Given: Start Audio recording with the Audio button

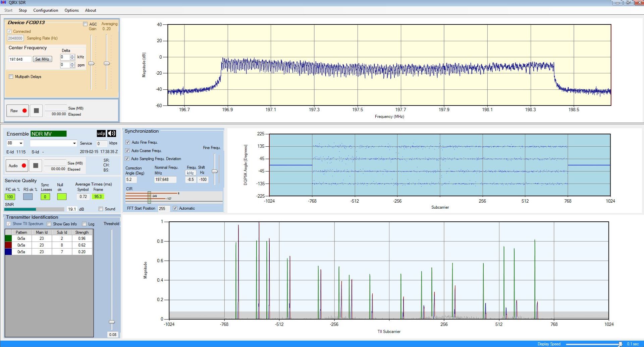Looking at the screenshot, I should point(17,166).
